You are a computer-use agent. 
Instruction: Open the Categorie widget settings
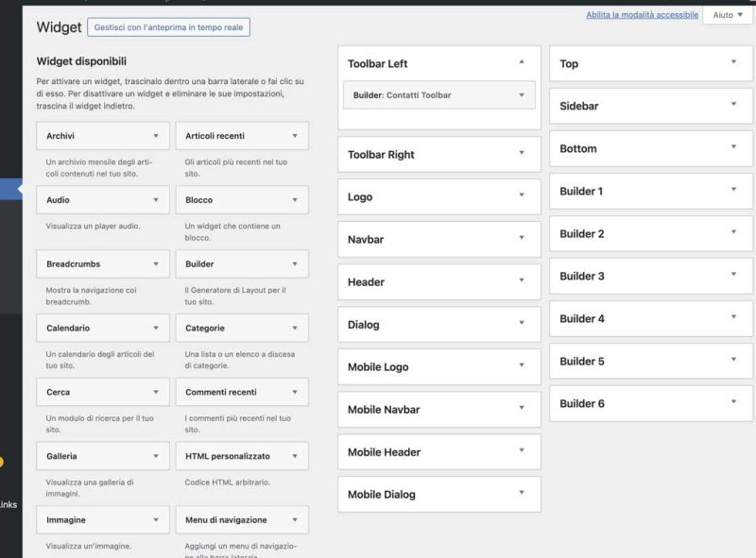(242, 328)
